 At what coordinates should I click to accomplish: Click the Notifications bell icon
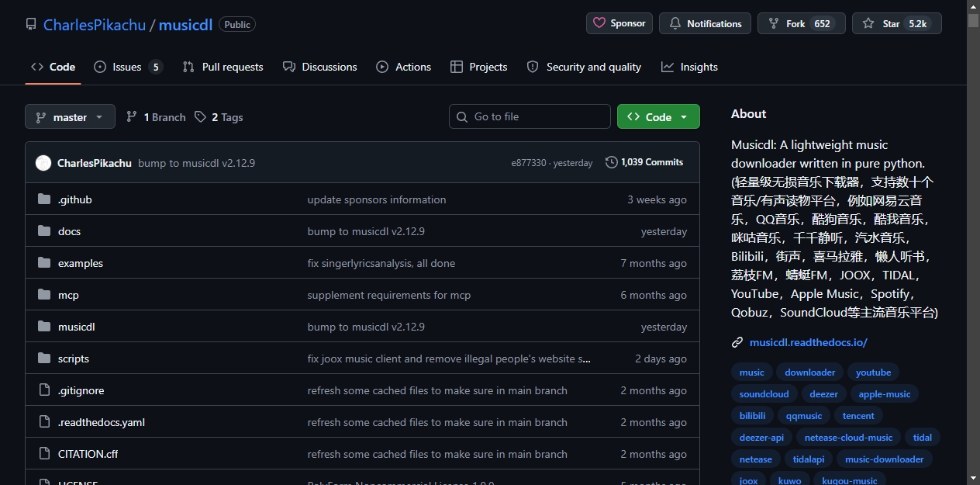[675, 23]
